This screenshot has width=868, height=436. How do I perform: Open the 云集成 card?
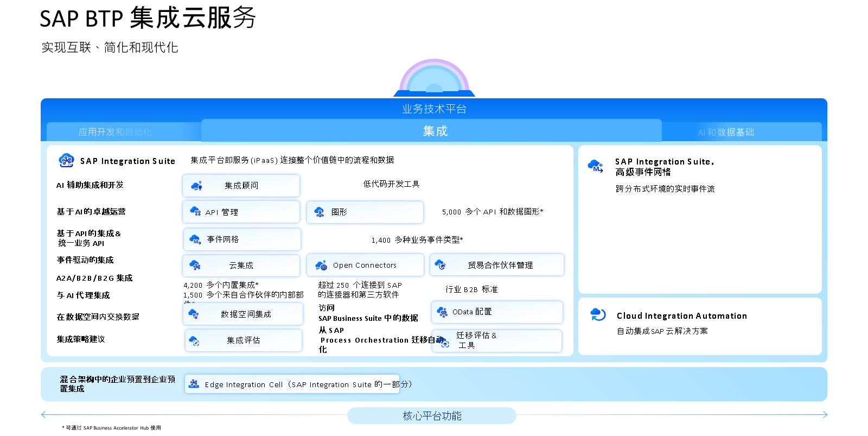pos(241,266)
